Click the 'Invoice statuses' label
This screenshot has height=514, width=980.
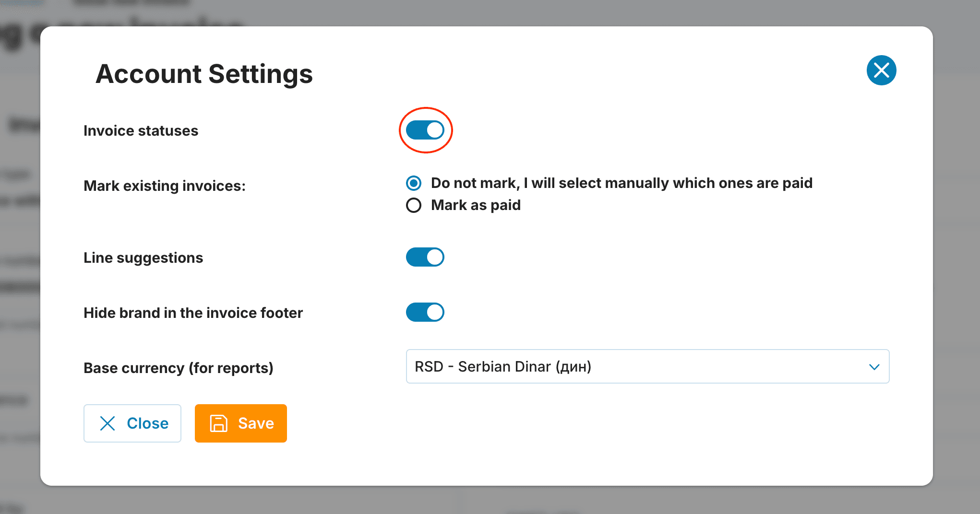pos(141,130)
